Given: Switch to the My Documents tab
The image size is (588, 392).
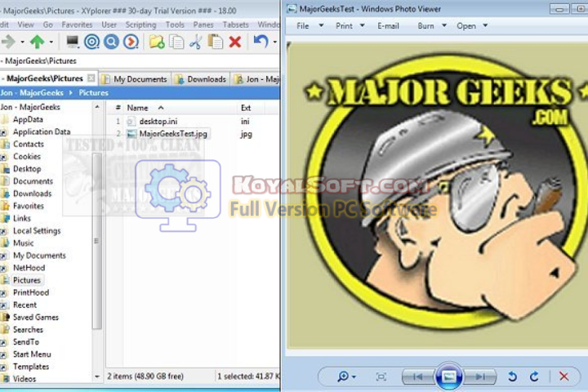Looking at the screenshot, I should [135, 79].
